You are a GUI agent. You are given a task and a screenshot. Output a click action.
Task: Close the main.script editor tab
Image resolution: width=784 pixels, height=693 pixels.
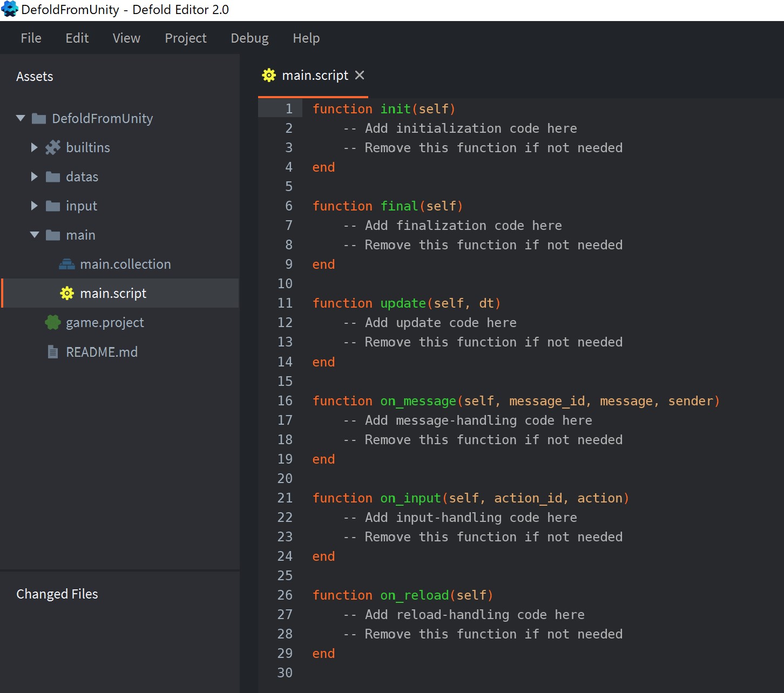[360, 75]
